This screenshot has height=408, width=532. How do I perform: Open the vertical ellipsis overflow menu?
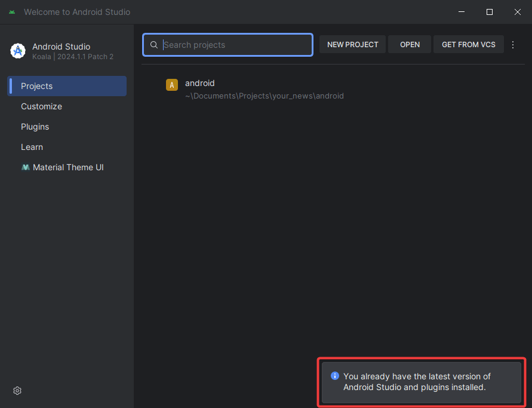pos(513,44)
